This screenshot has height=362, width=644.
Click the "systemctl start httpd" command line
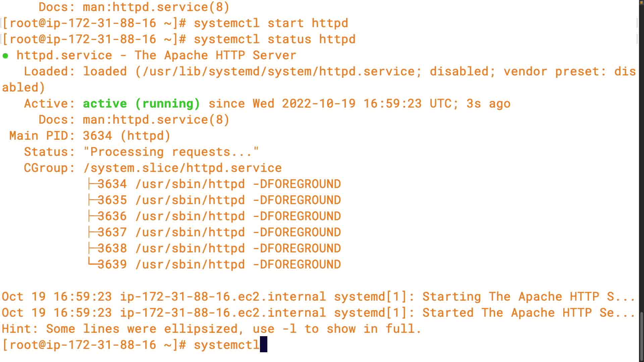point(271,23)
